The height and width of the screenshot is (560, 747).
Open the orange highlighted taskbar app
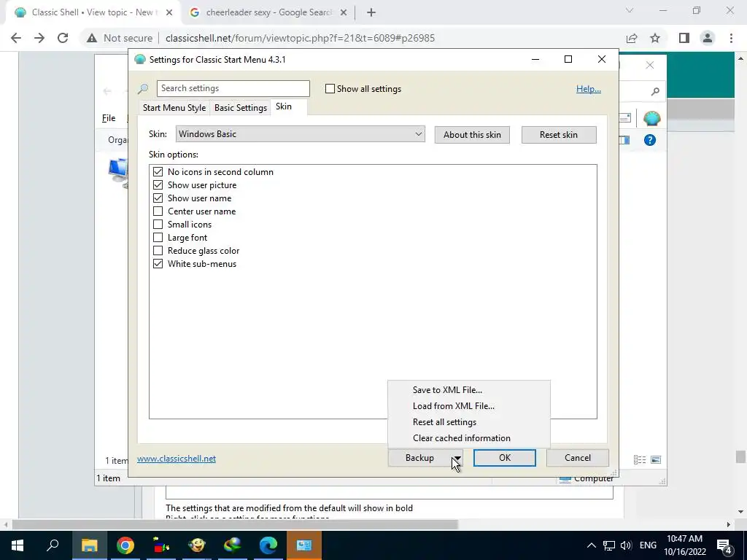coord(304,545)
